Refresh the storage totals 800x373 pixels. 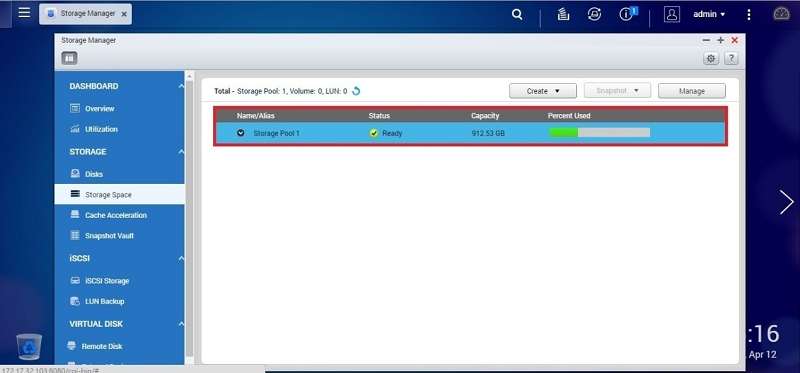[356, 91]
